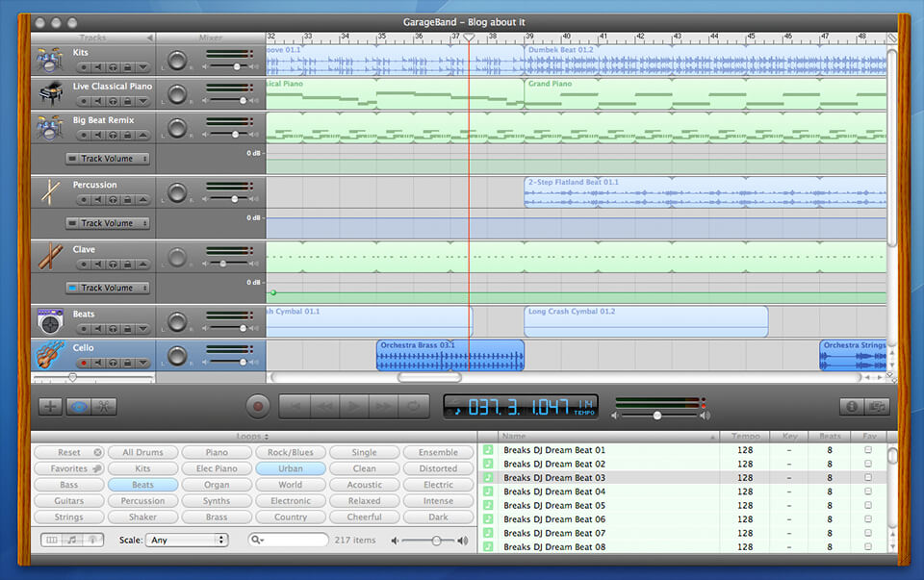Solo the Big Beat Remix track

tap(113, 135)
